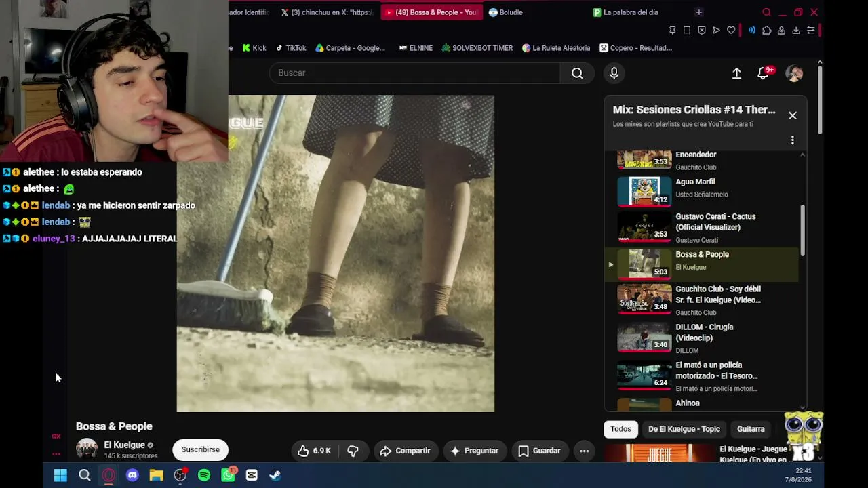Open Windows taskbar search
868x488 pixels.
click(x=85, y=475)
